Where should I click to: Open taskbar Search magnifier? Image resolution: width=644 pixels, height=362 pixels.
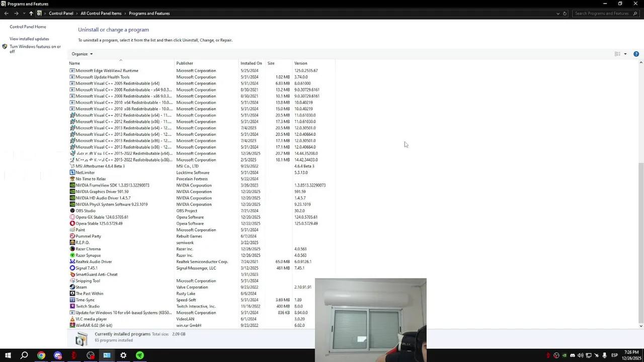(24, 355)
